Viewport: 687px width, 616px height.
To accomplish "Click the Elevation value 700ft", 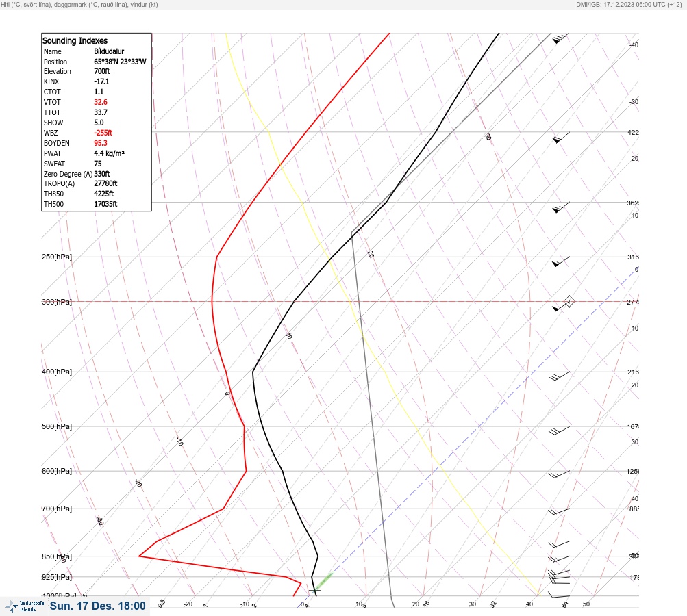I will [101, 71].
